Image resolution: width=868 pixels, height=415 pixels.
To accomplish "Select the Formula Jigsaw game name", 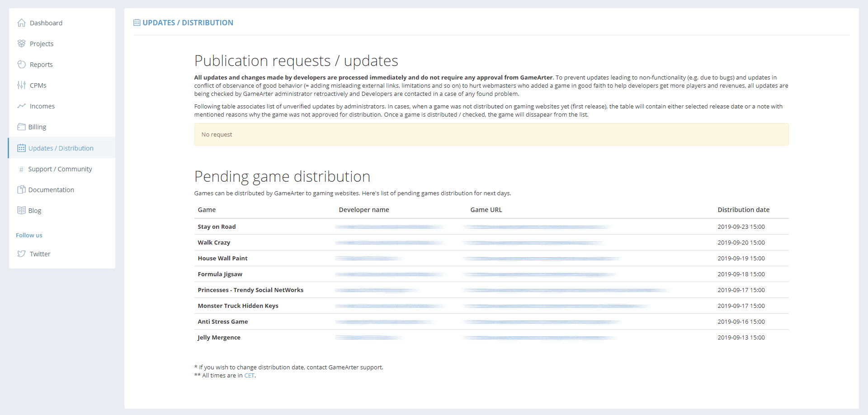I will [x=220, y=274].
